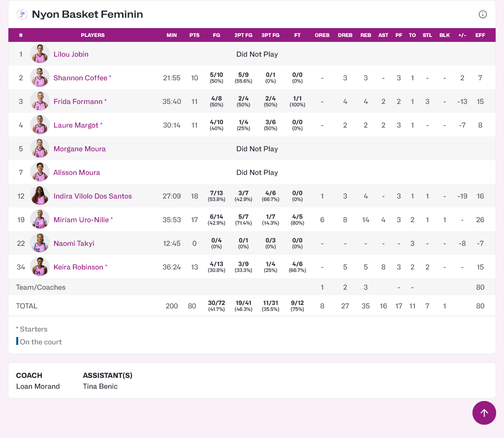The height and width of the screenshot is (438, 504).
Task: Click the info icon beside team title
Action: pyautogui.click(x=482, y=14)
